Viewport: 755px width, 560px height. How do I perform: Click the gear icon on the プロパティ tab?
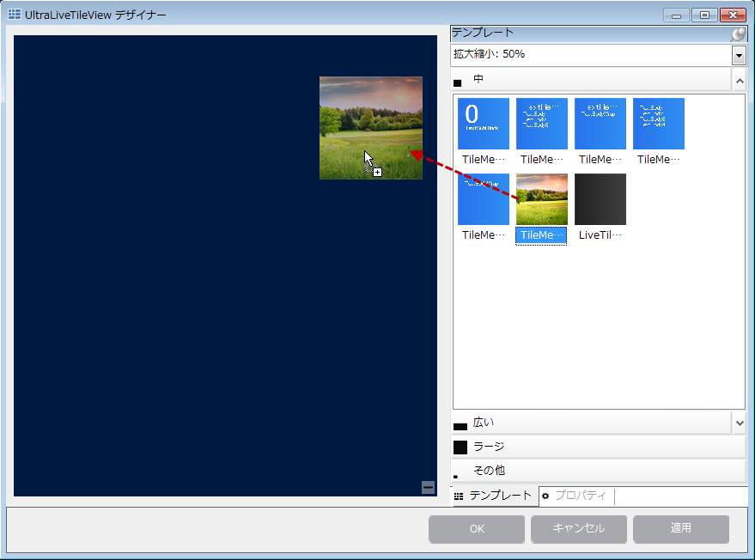(547, 496)
